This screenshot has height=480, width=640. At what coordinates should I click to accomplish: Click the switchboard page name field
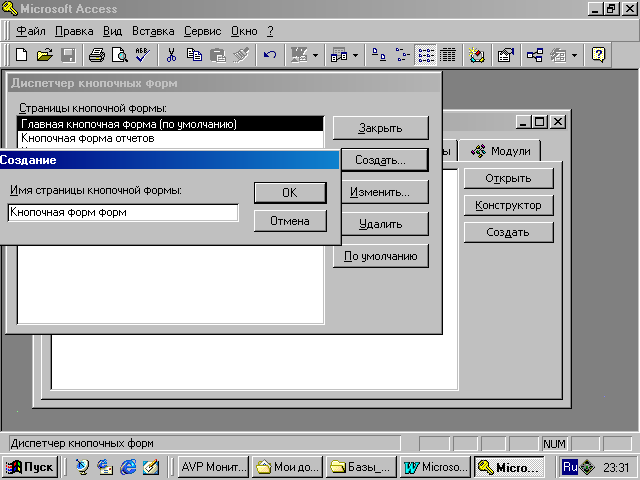(x=123, y=213)
